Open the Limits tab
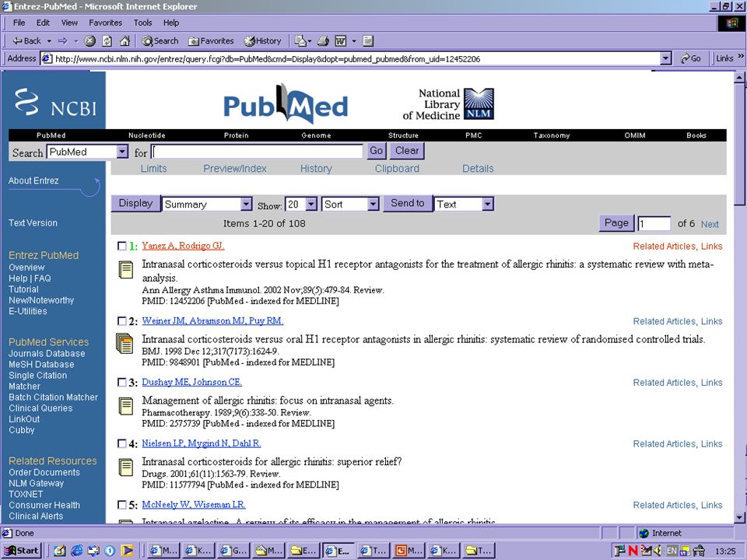747x560 pixels. (153, 169)
